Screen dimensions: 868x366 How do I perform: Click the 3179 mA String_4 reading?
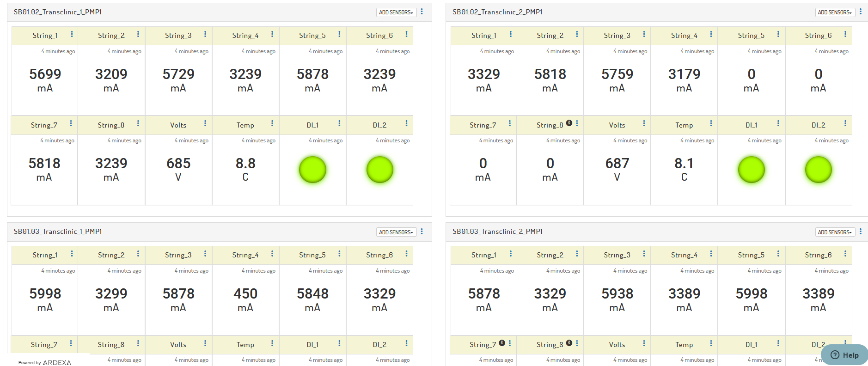tap(685, 80)
